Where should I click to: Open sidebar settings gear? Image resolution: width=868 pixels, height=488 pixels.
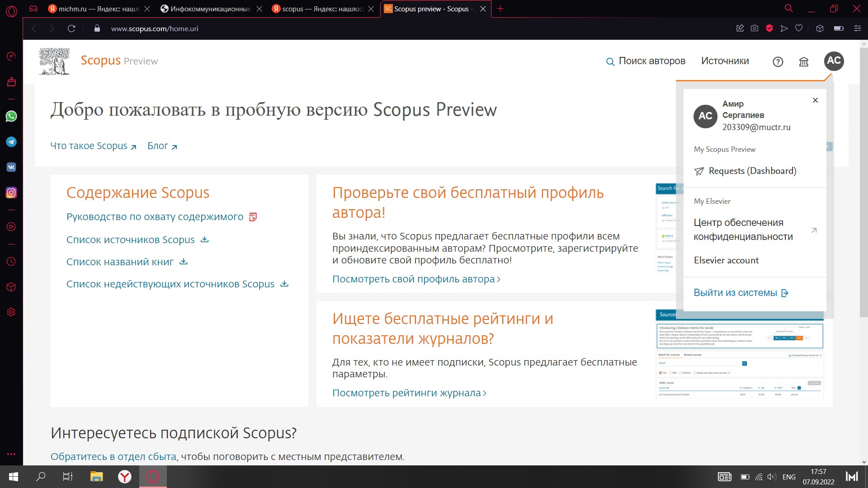click(11, 312)
